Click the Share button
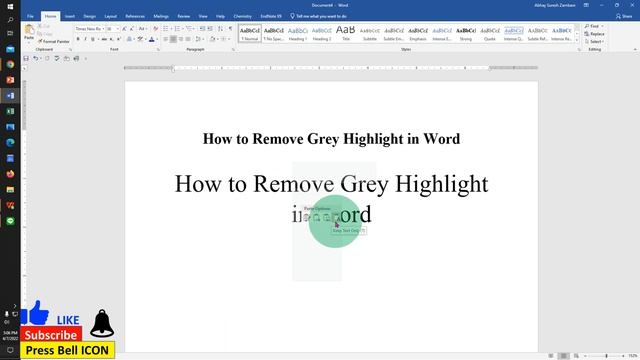The image size is (640, 360). [624, 16]
